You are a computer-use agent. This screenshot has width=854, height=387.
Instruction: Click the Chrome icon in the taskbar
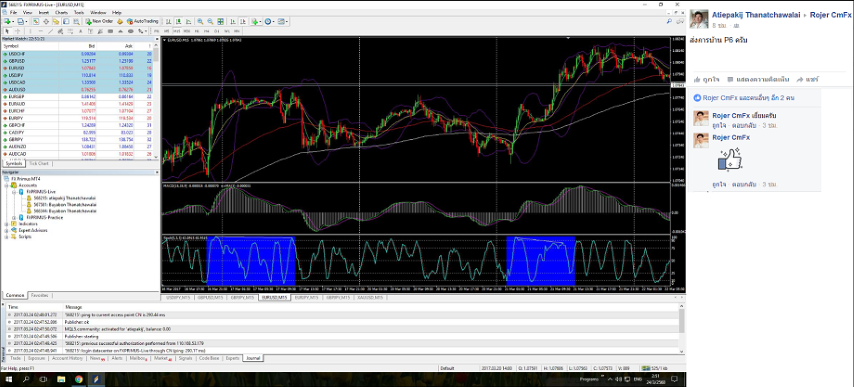79,379
